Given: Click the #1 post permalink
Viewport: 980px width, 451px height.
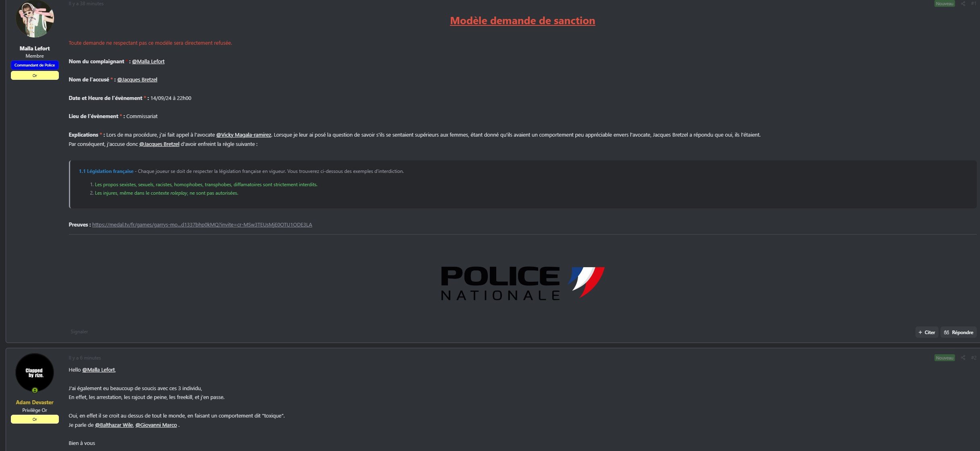Looking at the screenshot, I should pyautogui.click(x=974, y=4).
